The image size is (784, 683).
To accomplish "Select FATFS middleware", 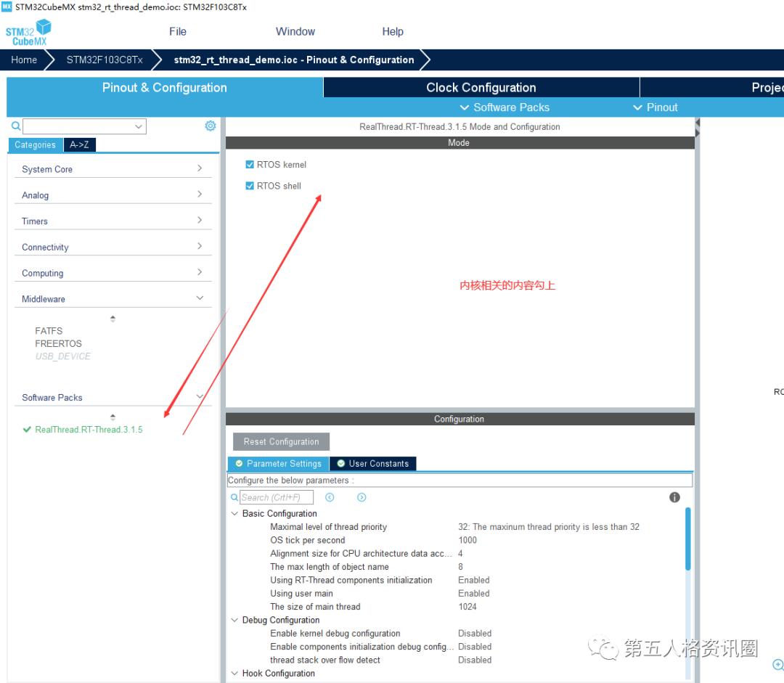I will [49, 331].
